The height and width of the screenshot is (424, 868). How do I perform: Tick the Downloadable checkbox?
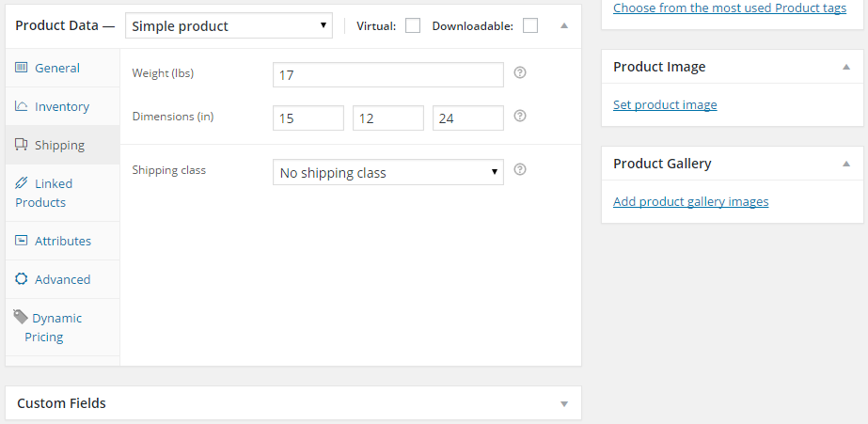(530, 25)
